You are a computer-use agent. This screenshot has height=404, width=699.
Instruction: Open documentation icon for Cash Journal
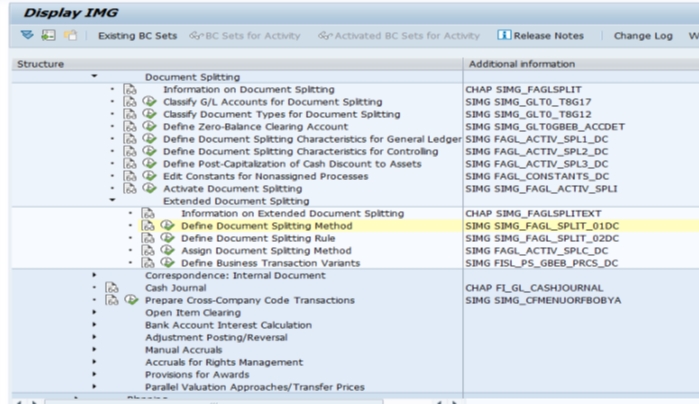112,288
